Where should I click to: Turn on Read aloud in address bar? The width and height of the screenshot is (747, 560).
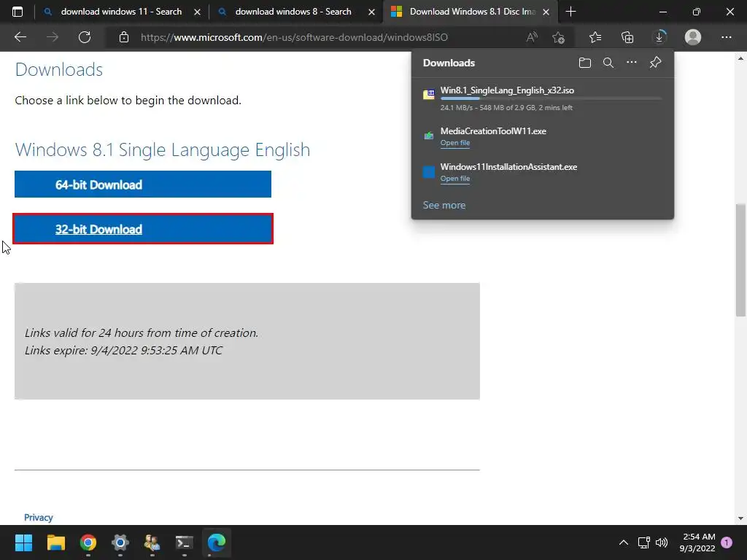(x=532, y=37)
